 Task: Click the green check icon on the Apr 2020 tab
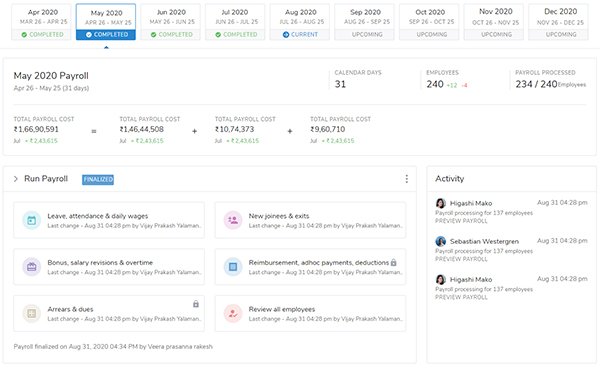24,35
